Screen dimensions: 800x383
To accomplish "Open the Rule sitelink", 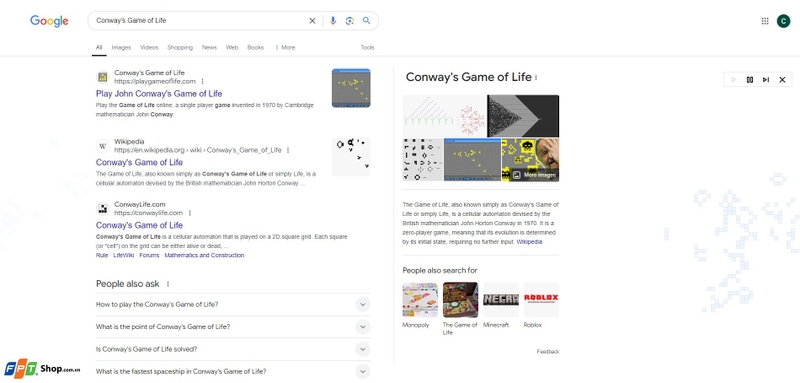I will pos(102,256).
